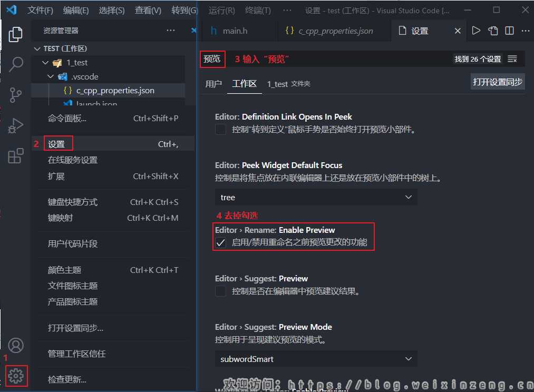Choose 扩展 menu entry
This screenshot has height=392, width=534.
(113, 177)
